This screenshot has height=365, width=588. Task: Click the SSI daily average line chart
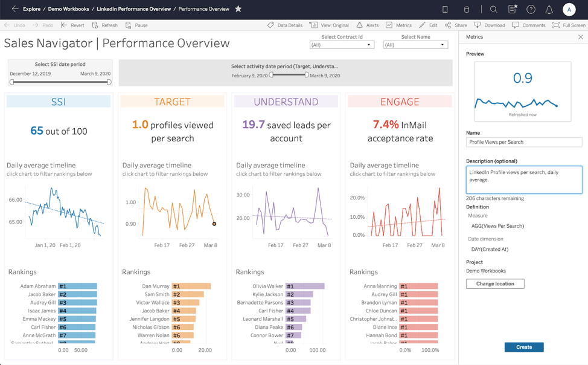pos(64,212)
